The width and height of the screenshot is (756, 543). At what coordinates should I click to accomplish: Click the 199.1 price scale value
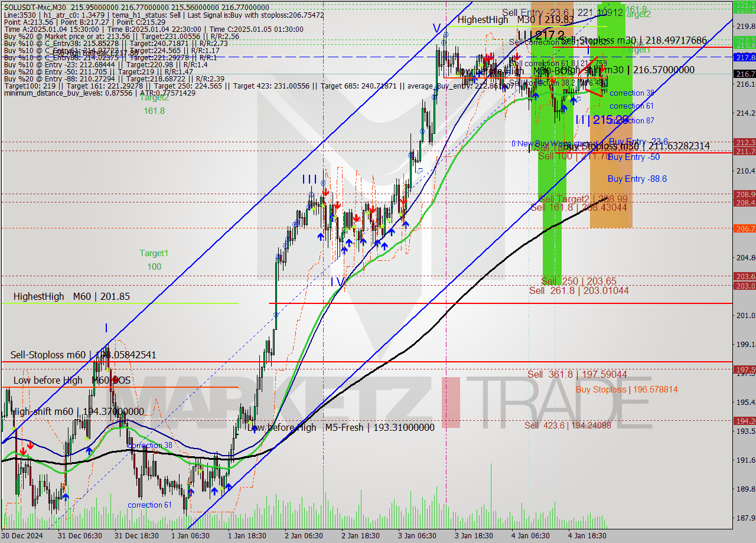(745, 344)
